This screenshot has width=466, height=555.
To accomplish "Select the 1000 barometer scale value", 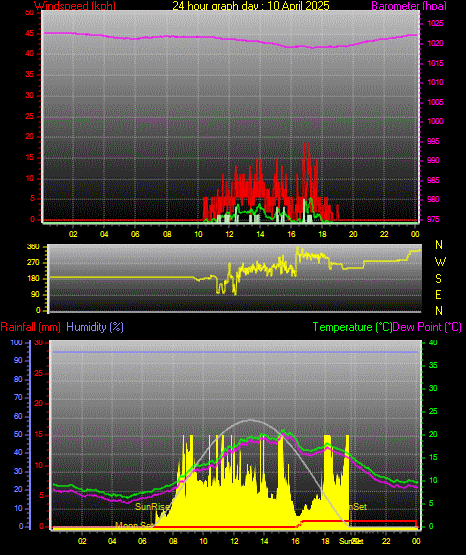I will [435, 121].
